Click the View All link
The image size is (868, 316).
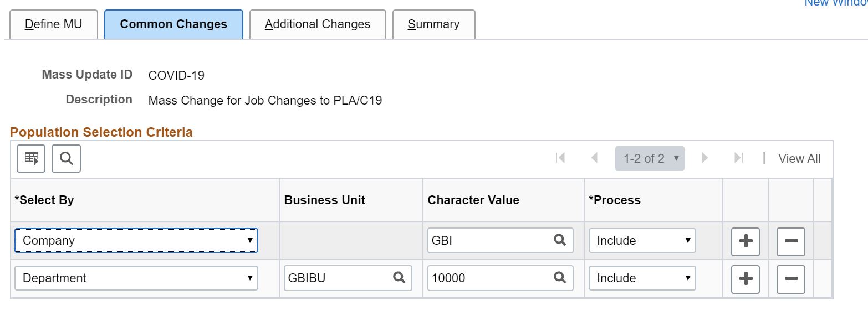point(799,159)
